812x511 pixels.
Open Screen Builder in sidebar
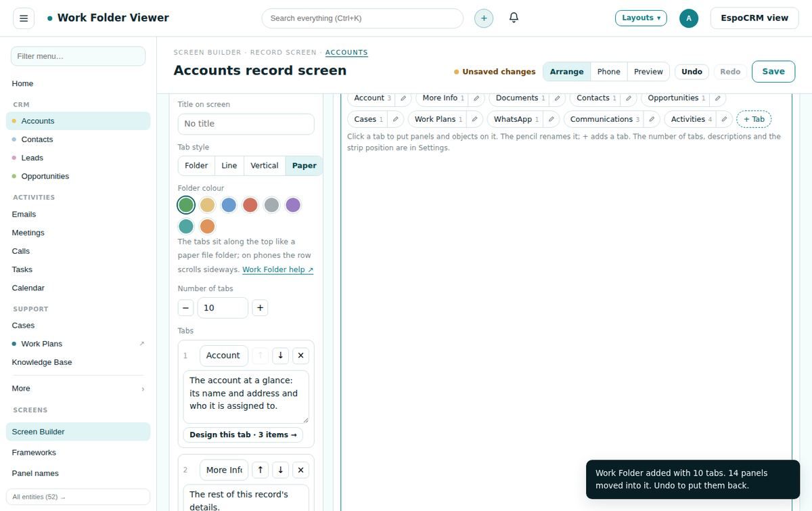[x=78, y=432]
